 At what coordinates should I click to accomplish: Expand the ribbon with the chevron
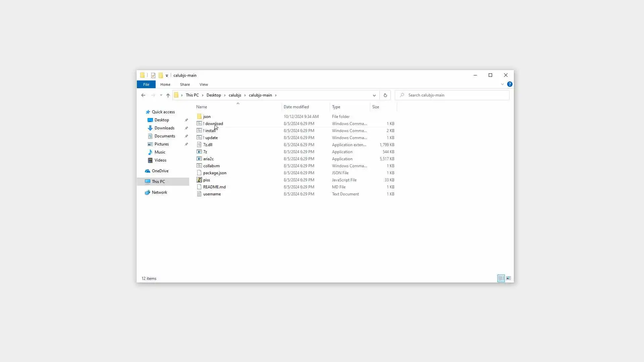click(502, 84)
